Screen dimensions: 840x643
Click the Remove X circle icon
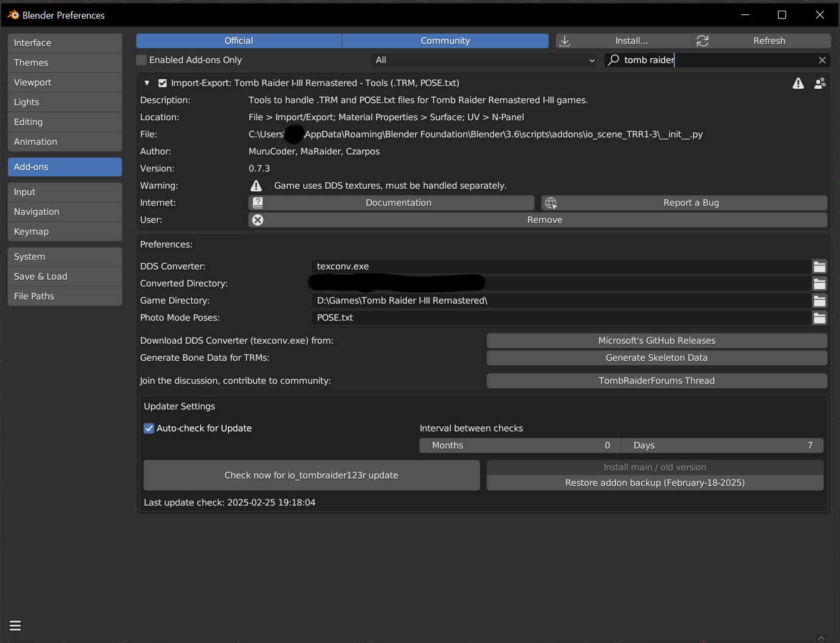click(257, 220)
